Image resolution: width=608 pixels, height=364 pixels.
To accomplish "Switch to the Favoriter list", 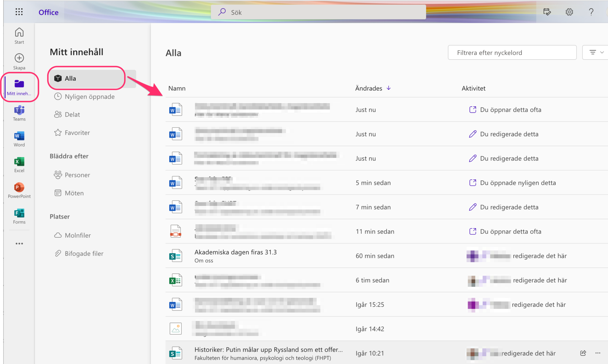I will tap(77, 133).
